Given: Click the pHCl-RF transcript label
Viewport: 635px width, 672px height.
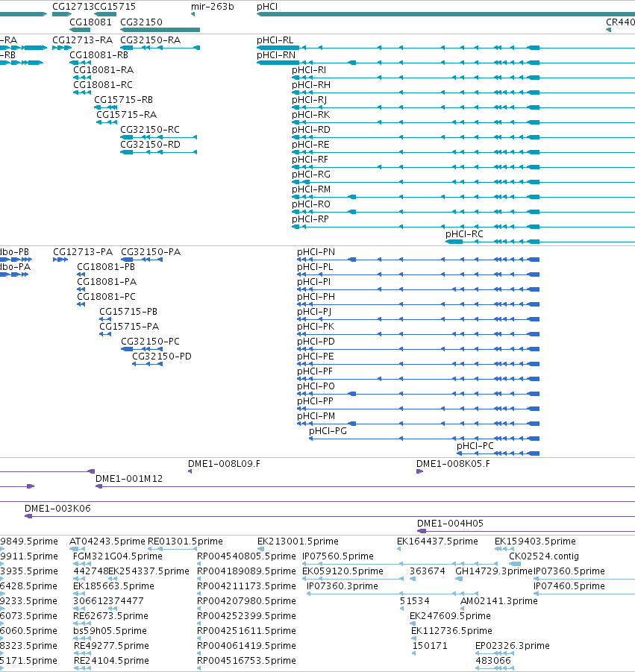Looking at the screenshot, I should (x=310, y=160).
